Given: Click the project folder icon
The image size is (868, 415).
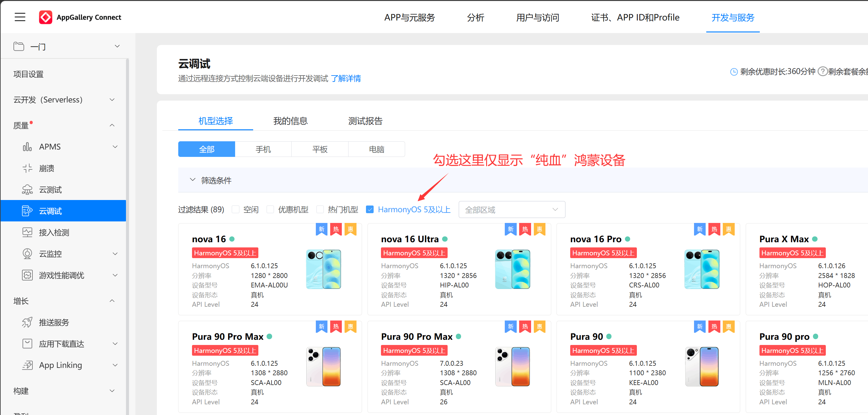Looking at the screenshot, I should 19,46.
